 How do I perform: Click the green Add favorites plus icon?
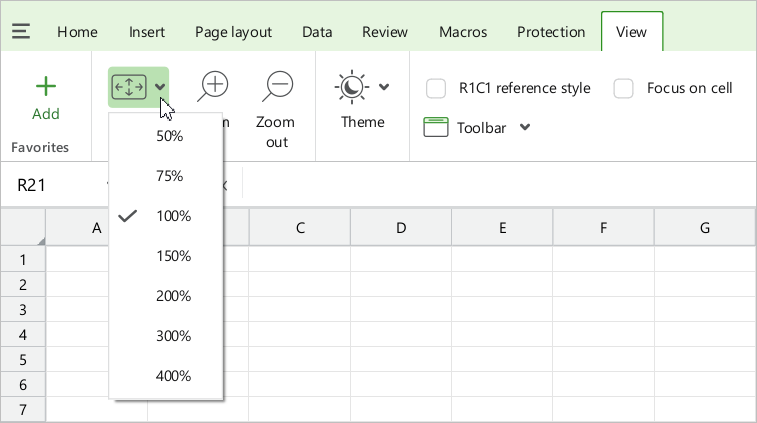pyautogui.click(x=46, y=86)
